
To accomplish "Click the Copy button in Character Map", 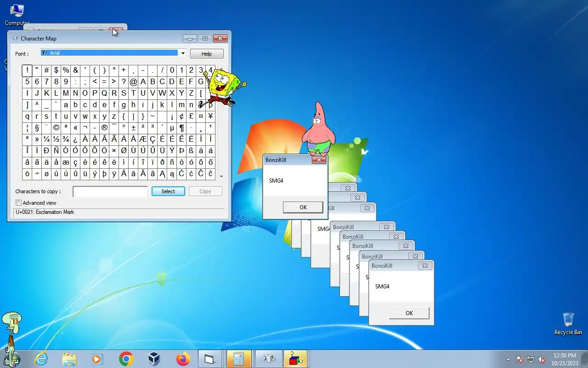I will (x=205, y=191).
